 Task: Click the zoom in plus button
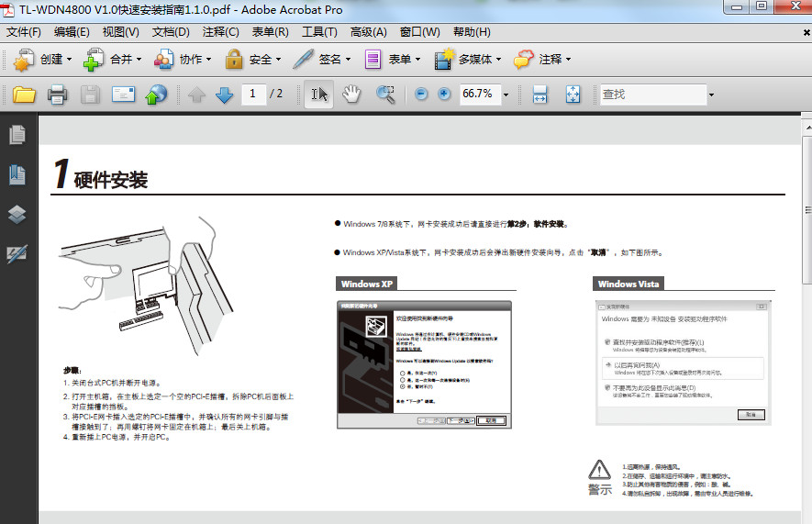[x=444, y=95]
